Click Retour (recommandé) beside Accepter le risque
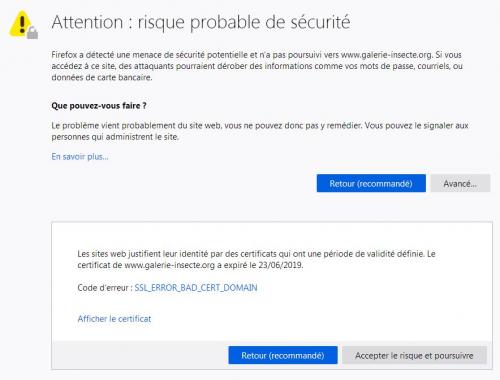This screenshot has height=380, width=500. coord(283,355)
